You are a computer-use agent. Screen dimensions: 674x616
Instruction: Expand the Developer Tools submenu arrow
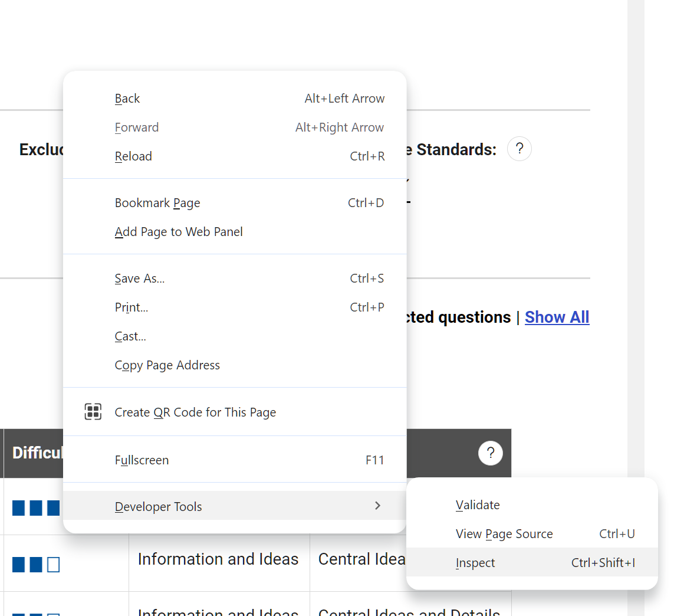377,506
